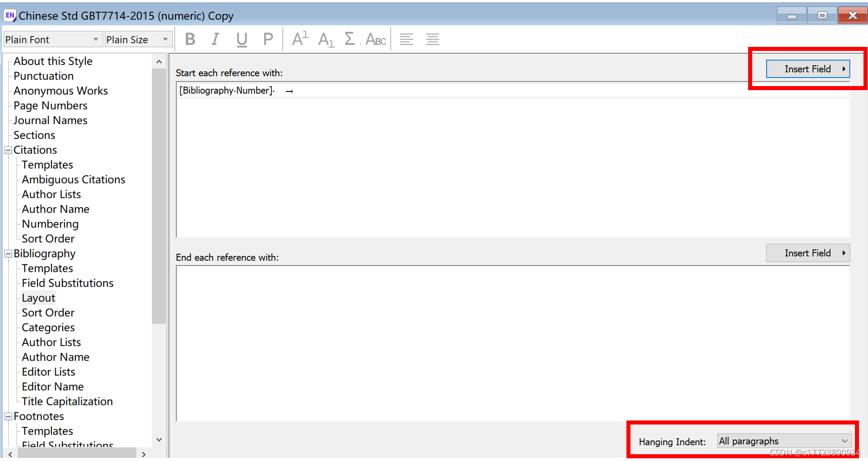Screen dimensions: 868x461
Task: Insert Symbol font (Sigma) icon
Action: point(350,40)
